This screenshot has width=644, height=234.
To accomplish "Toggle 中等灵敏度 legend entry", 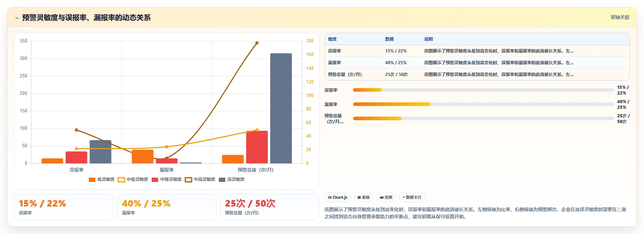I will coord(167,179).
